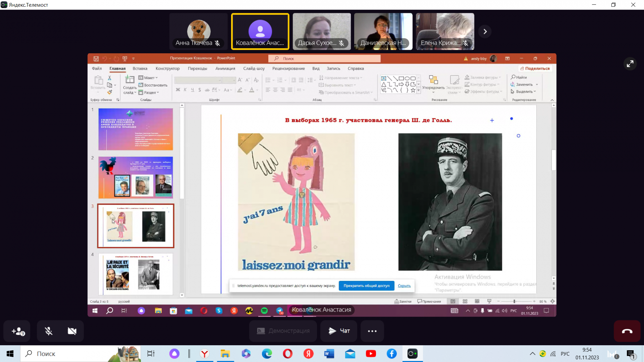Image resolution: width=644 pixels, height=362 pixels.
Task: Open Примечания comments in status bar
Action: coord(429,302)
